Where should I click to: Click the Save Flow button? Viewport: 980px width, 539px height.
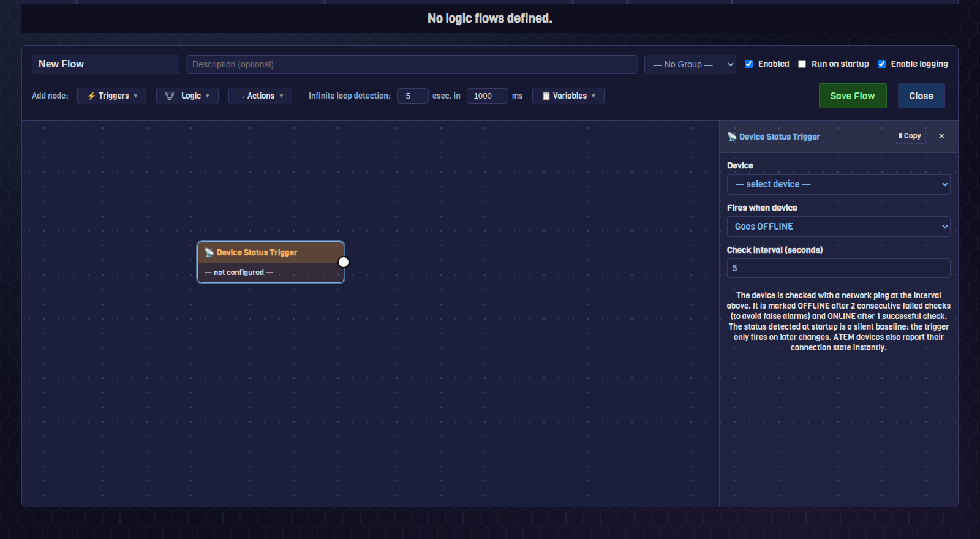pos(853,96)
